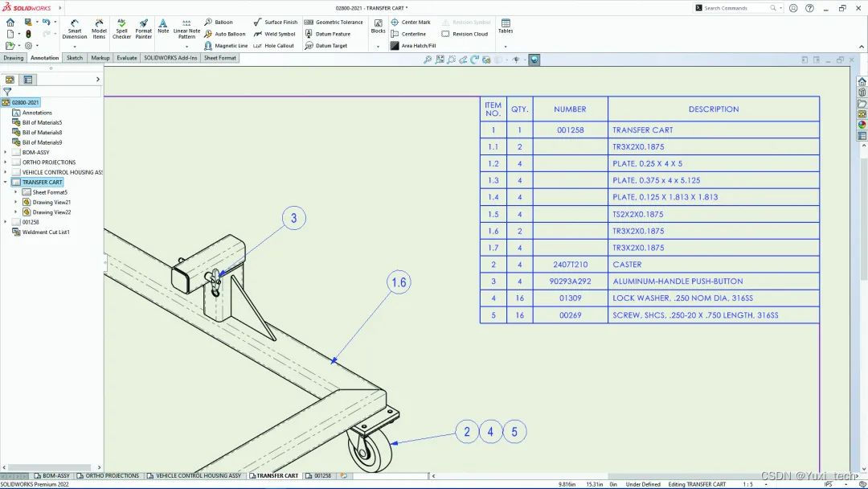Open the Note tool

point(163,27)
